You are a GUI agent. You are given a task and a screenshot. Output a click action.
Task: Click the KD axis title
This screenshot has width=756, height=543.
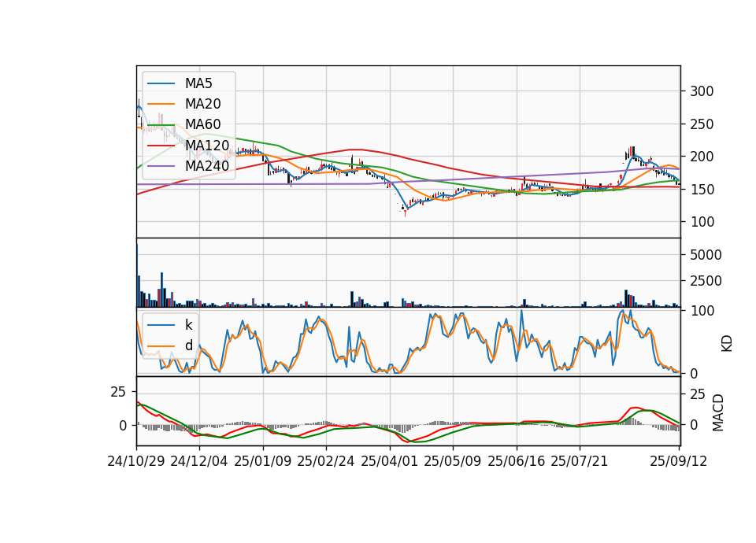coord(727,344)
